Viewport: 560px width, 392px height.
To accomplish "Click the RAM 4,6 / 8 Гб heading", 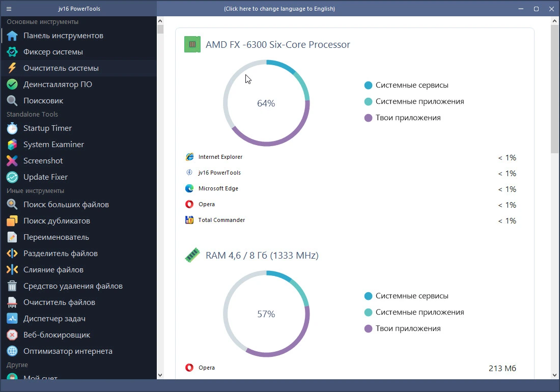I will click(x=262, y=256).
